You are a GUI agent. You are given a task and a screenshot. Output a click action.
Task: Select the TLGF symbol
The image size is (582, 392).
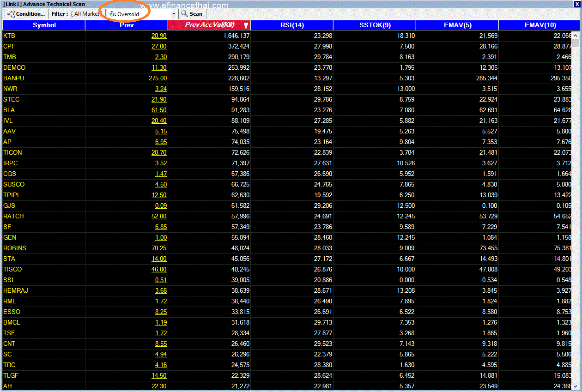[x=11, y=375]
